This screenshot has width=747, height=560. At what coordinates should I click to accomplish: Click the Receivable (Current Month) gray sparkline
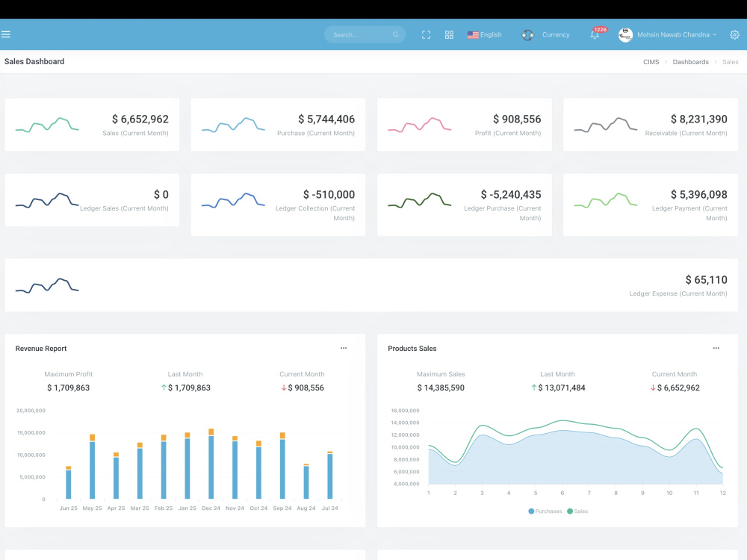(606, 125)
